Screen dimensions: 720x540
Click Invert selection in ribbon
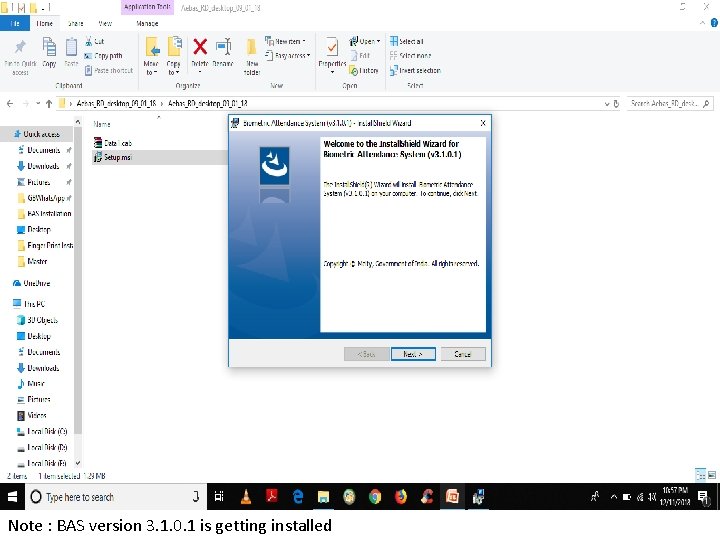(415, 70)
